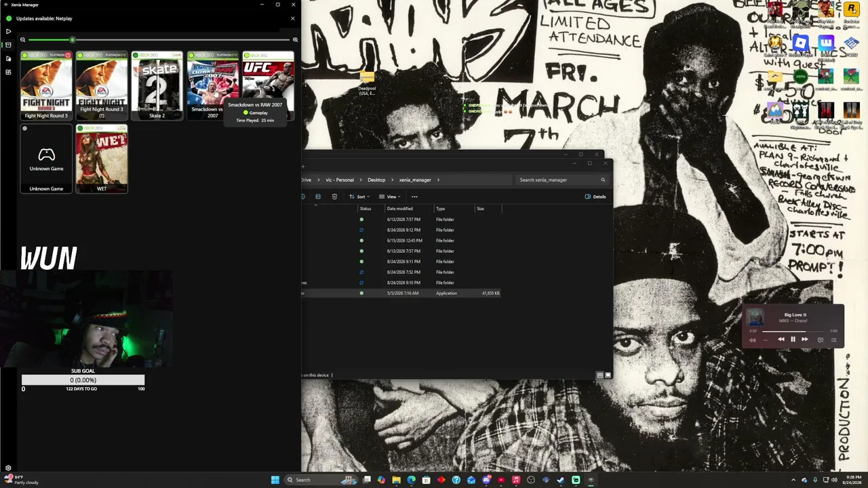The width and height of the screenshot is (868, 488).
Task: Click the zoom in magnifier in Xenia library
Action: 295,40
